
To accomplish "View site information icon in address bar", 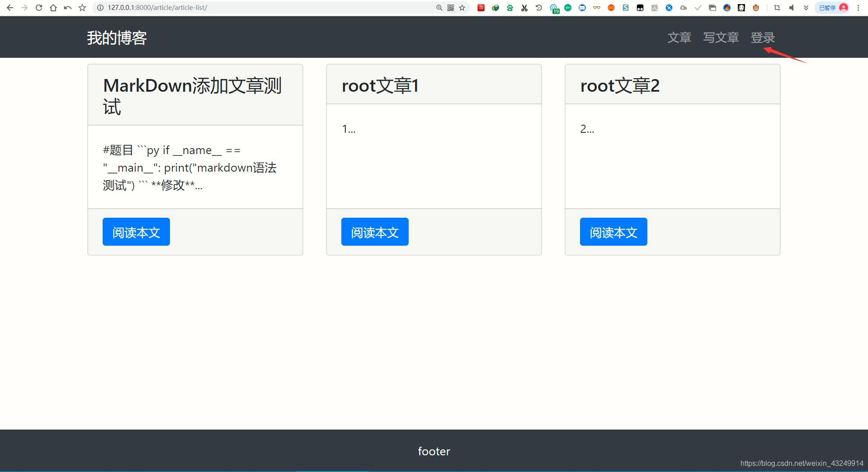I will 100,8.
